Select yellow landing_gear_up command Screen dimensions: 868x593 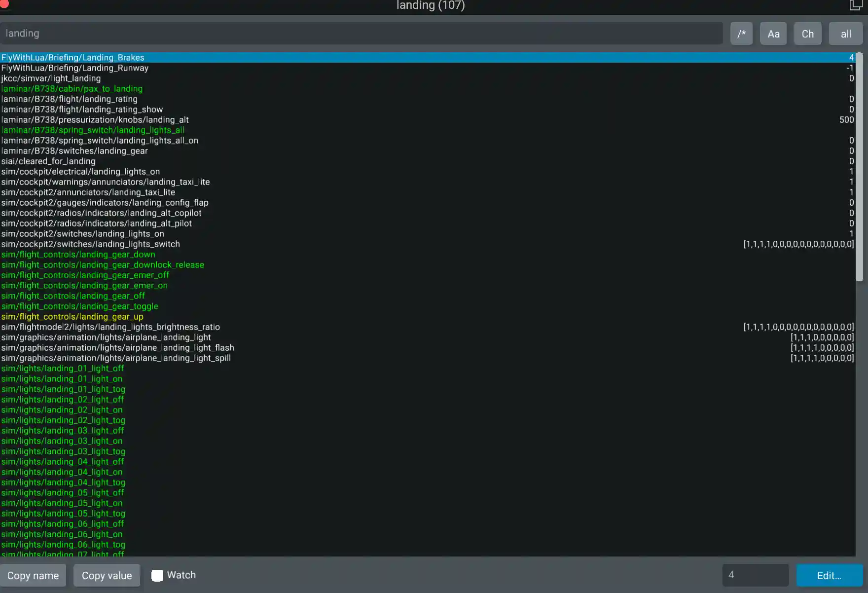tap(428, 316)
